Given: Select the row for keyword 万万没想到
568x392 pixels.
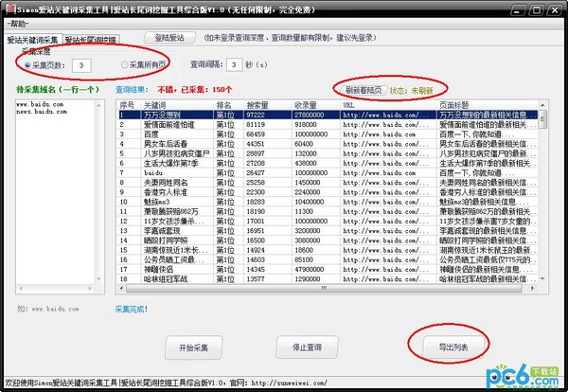Looking at the screenshot, I should pyautogui.click(x=328, y=115).
